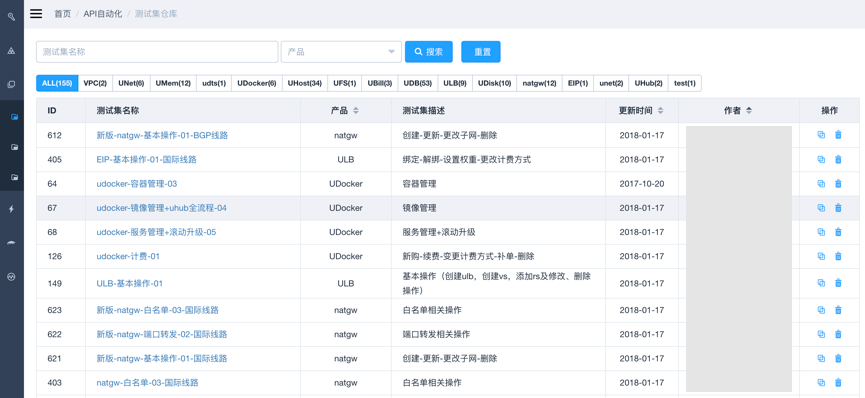Open the umbrella sidebar icon

click(11, 243)
